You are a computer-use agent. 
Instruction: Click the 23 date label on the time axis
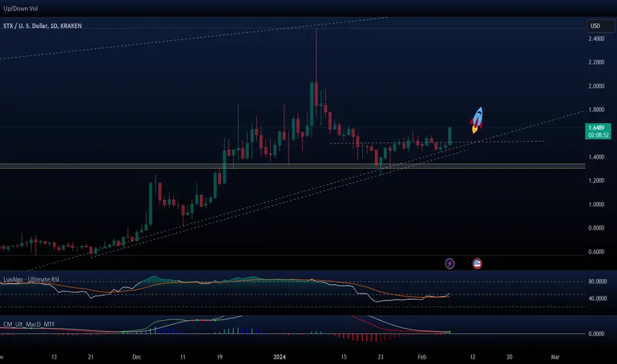[381, 357]
